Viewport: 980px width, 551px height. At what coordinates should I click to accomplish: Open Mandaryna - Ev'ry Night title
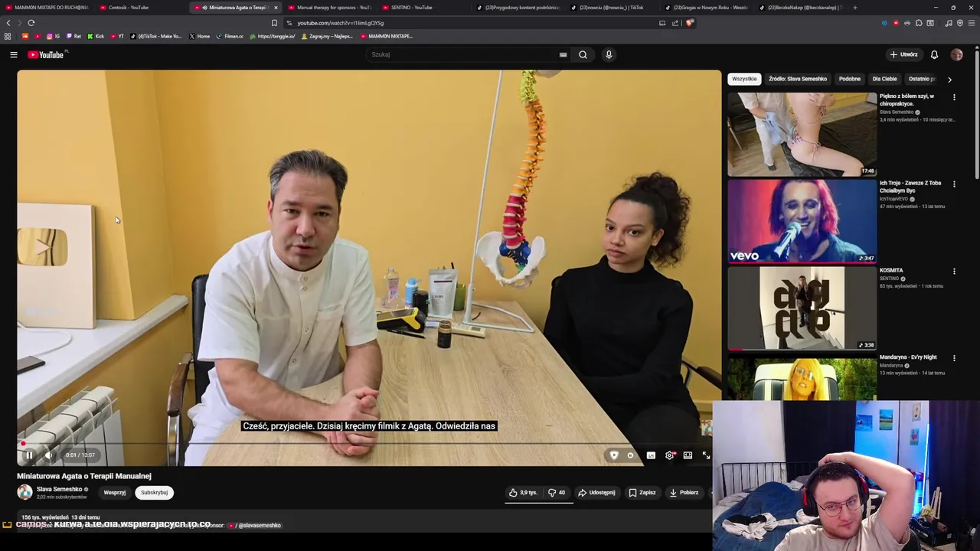coord(908,357)
